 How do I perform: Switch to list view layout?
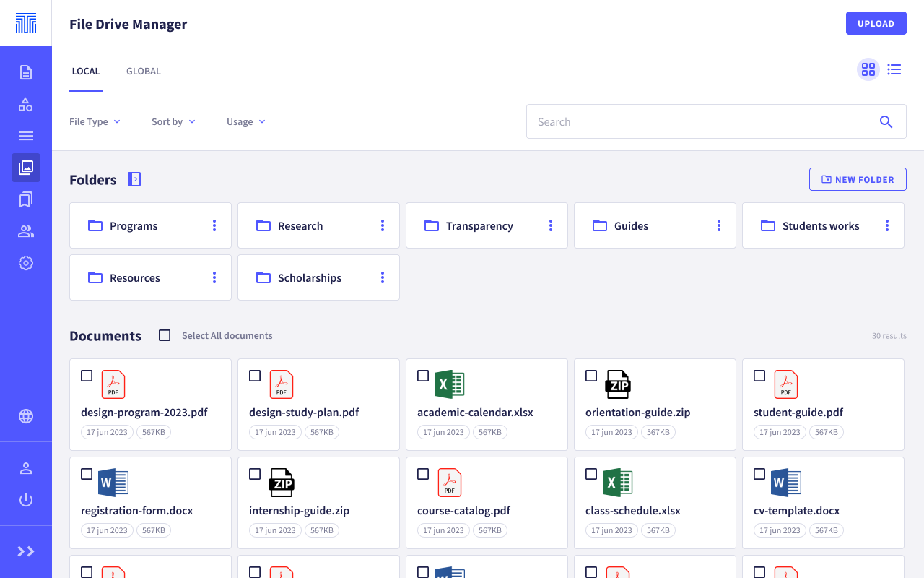point(894,69)
